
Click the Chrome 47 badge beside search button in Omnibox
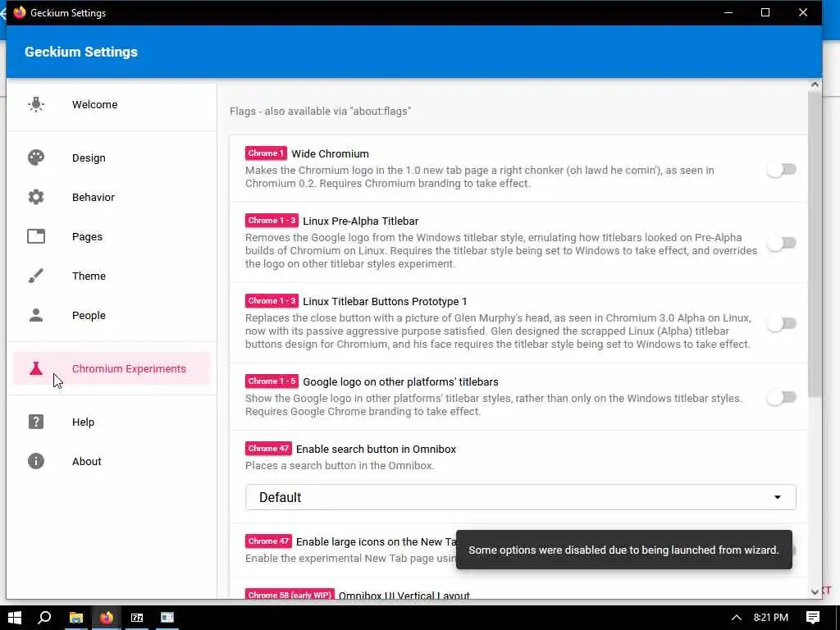268,449
